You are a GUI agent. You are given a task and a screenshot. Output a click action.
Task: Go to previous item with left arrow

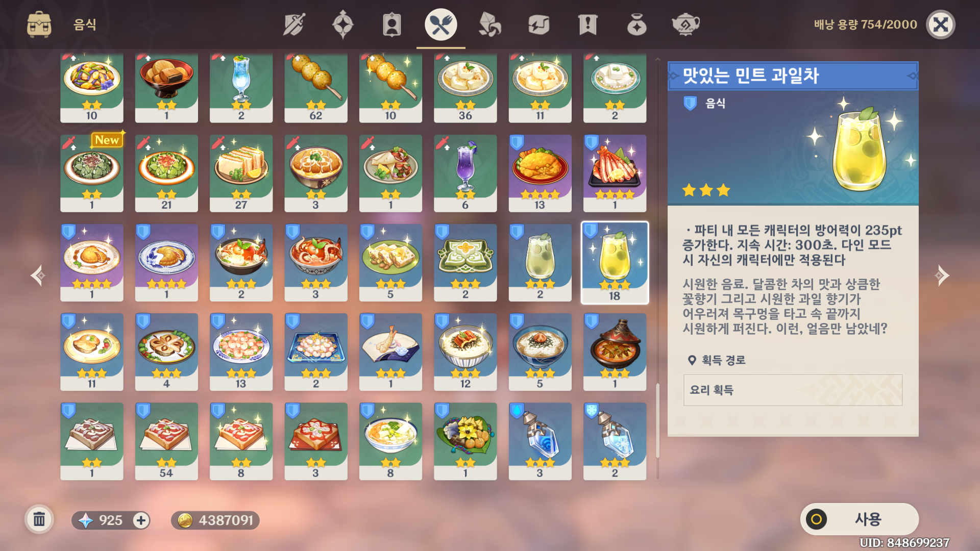point(38,275)
